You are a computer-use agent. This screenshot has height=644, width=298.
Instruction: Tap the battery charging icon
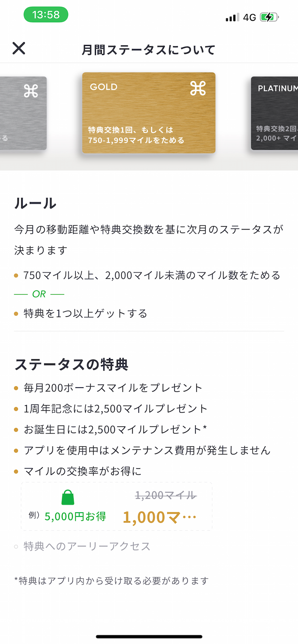tap(269, 17)
